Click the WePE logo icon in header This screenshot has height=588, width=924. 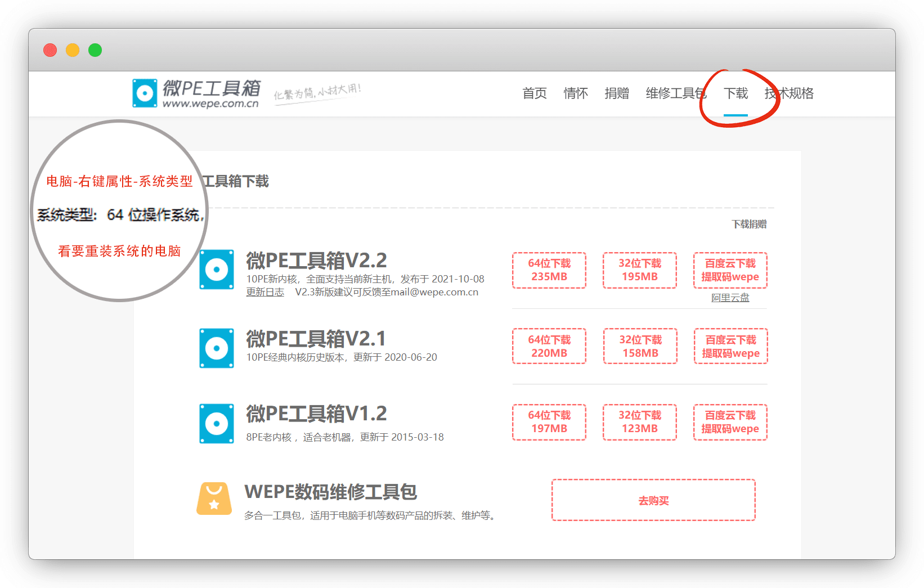pos(145,93)
